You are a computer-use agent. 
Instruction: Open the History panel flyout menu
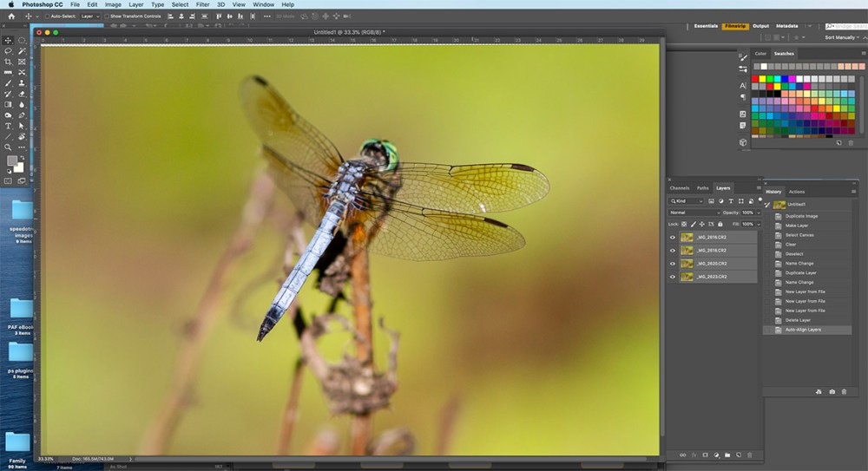853,192
